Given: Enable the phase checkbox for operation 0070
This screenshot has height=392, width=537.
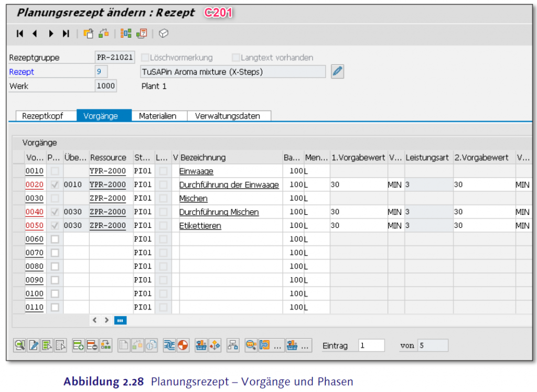Looking at the screenshot, I should (x=55, y=253).
